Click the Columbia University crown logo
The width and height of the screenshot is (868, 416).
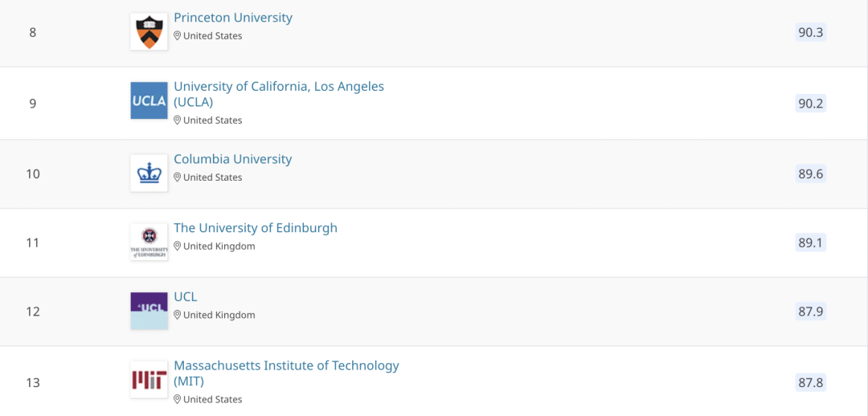(149, 173)
